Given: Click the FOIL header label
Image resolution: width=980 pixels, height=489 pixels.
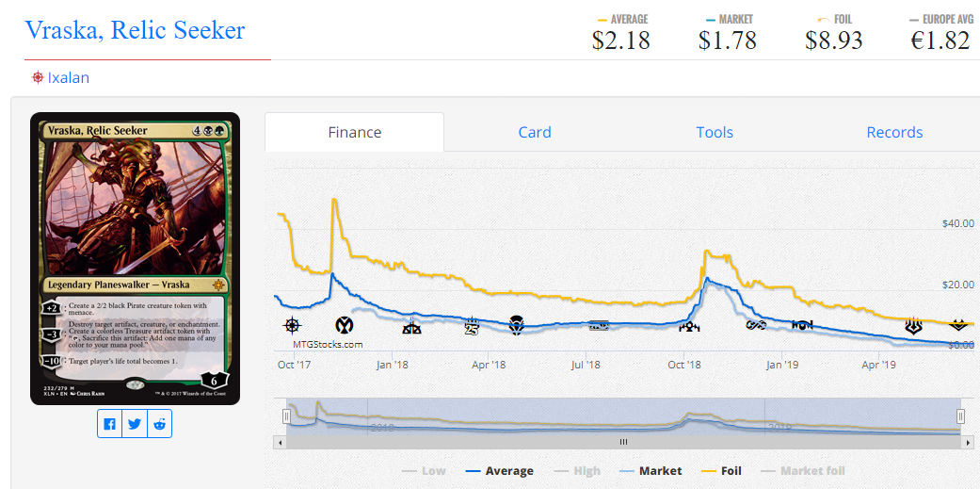Looking at the screenshot, I should [843, 20].
